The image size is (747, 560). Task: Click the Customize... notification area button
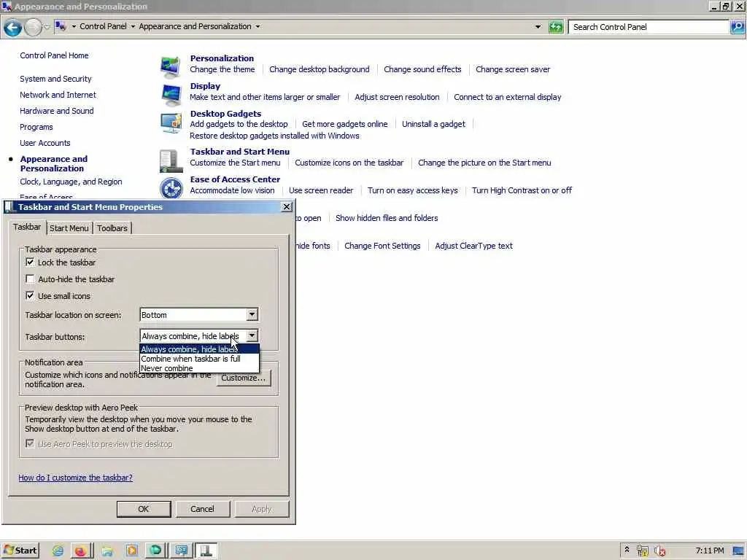pos(244,378)
